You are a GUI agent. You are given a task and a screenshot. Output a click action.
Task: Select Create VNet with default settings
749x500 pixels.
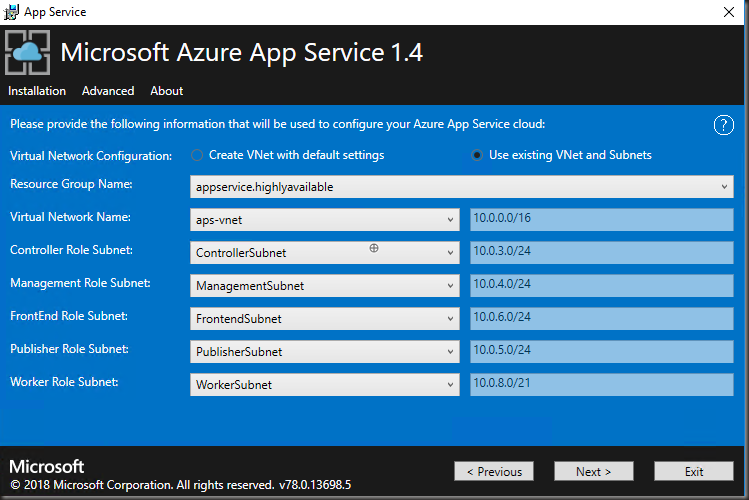pyautogui.click(x=198, y=155)
